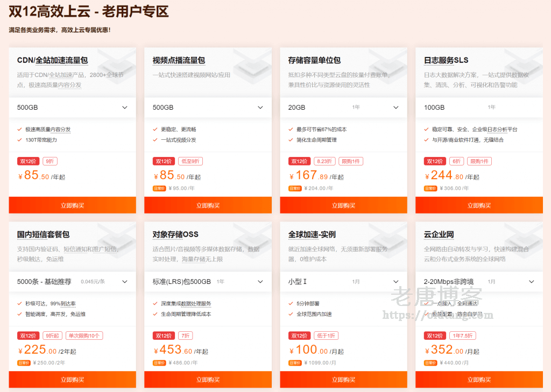The image size is (551, 392).
Task: Buy the 对象存储OSS package
Action: pos(208,380)
